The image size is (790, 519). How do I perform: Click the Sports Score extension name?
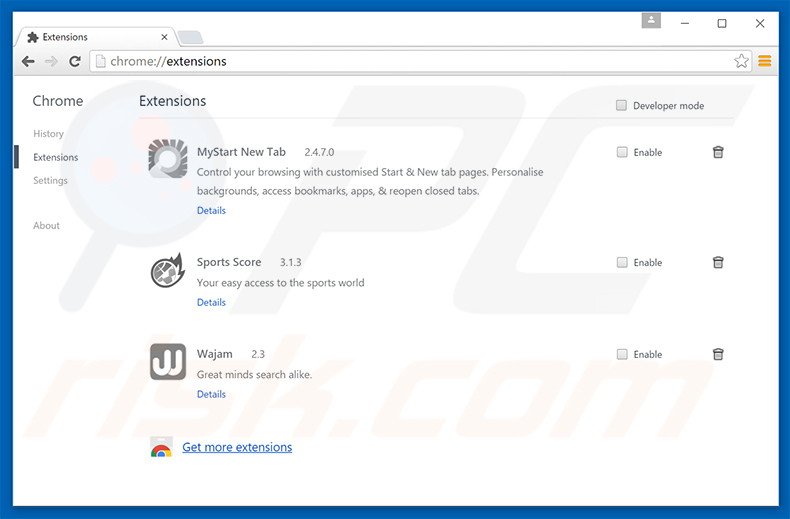point(229,262)
